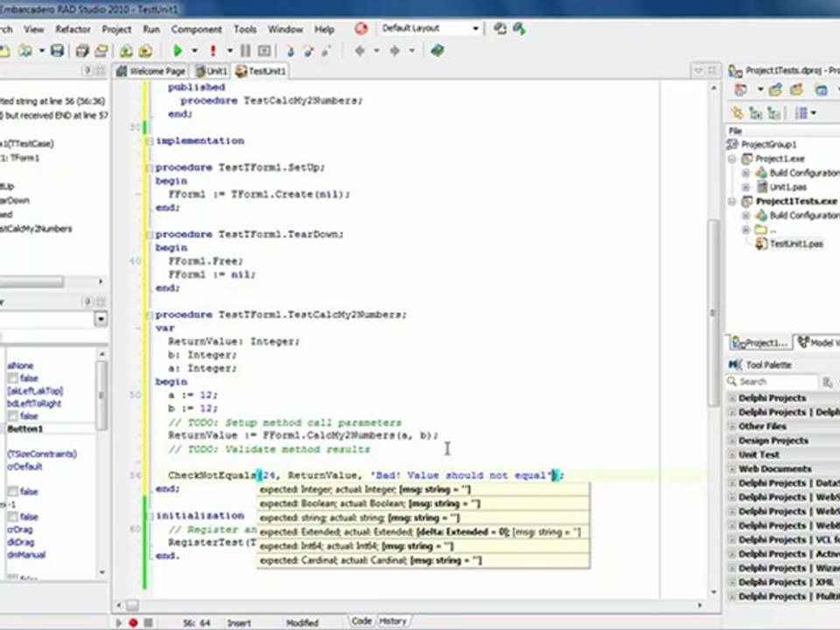Screen dimensions: 840x630
Task: Click the Back navigation arrow
Action: tap(360, 51)
